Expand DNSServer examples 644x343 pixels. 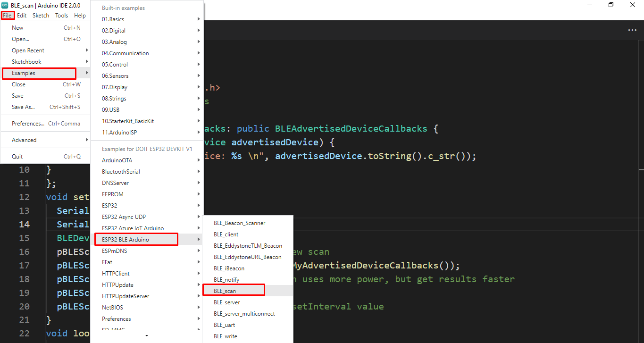[x=147, y=183]
